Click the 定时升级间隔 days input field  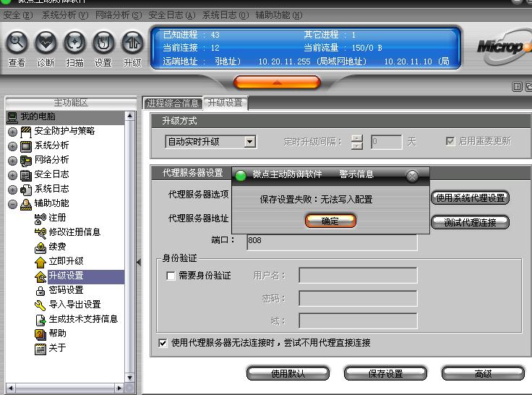tap(387, 142)
